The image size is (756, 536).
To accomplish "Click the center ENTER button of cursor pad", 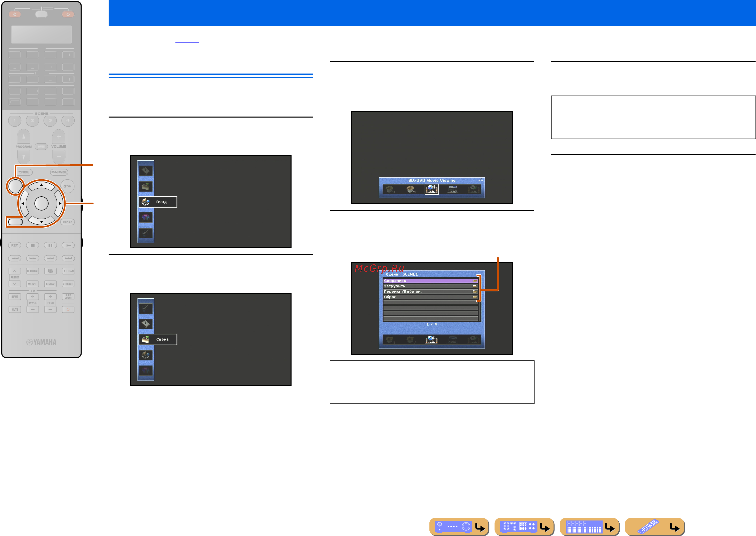I will click(41, 203).
